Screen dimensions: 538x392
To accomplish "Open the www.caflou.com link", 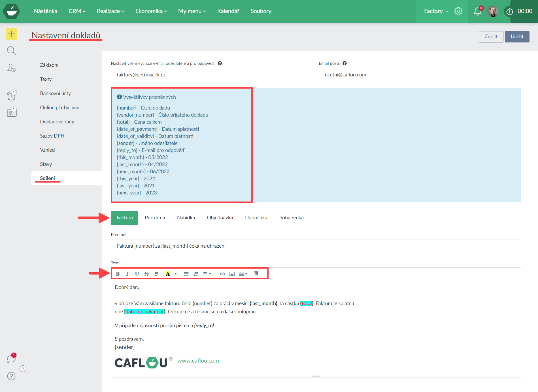I will coord(198,361).
